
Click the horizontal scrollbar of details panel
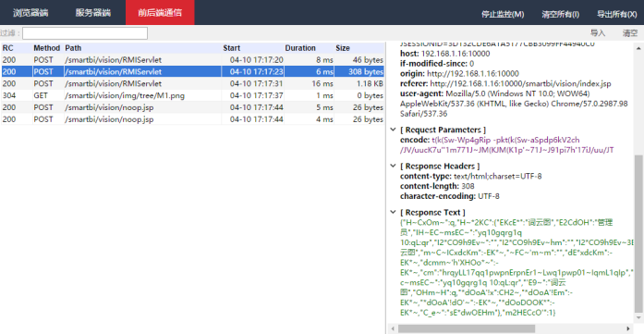click(x=467, y=328)
